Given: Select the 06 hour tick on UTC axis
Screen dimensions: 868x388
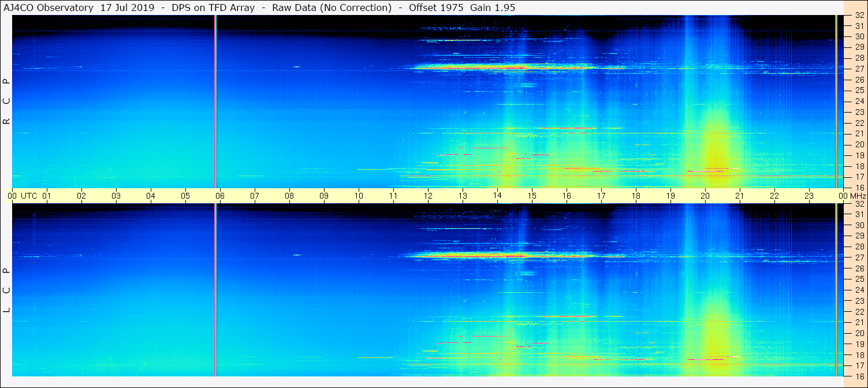Looking at the screenshot, I should tap(220, 196).
